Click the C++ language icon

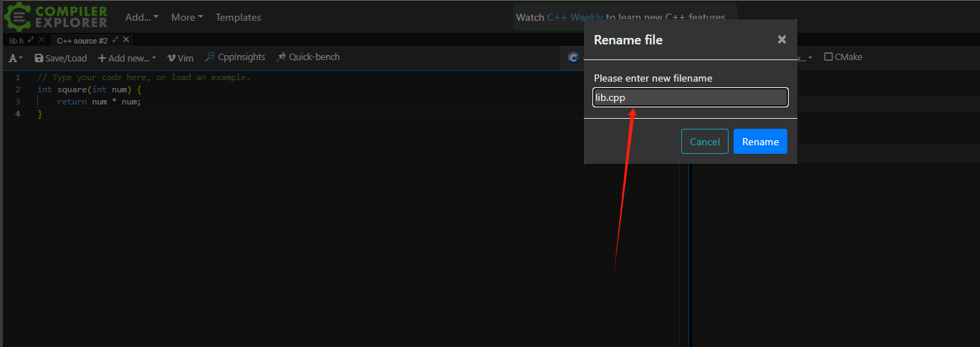573,57
